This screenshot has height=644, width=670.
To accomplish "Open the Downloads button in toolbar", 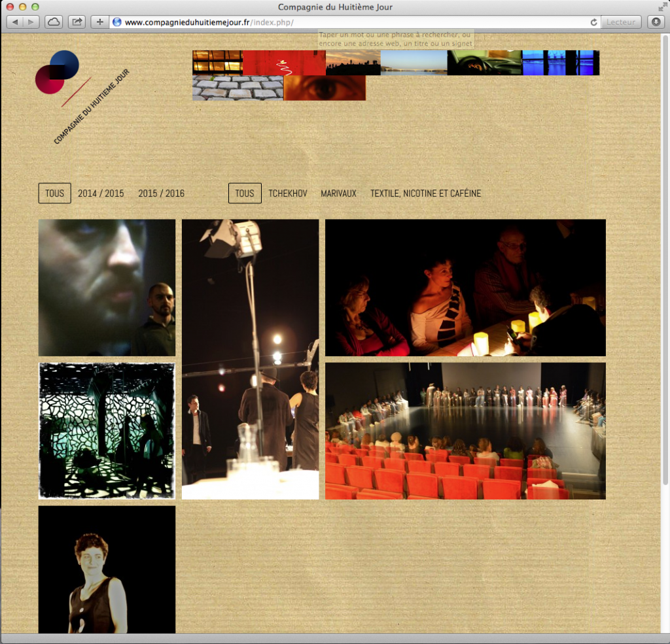I will pyautogui.click(x=656, y=22).
